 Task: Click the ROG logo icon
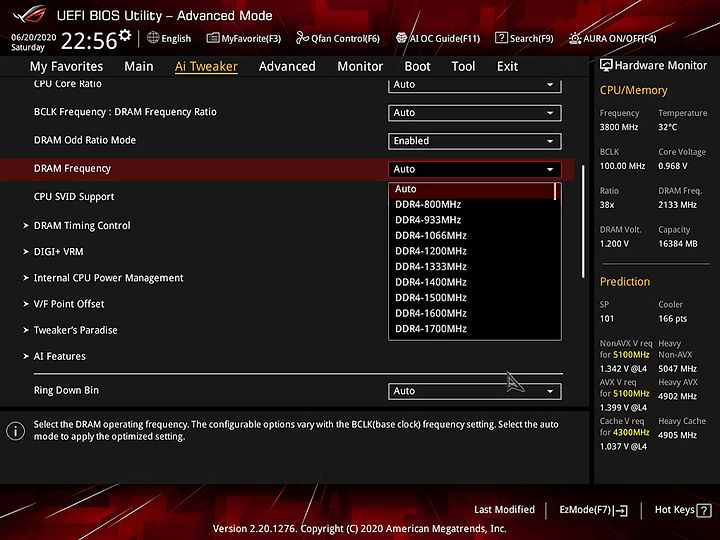pos(29,14)
